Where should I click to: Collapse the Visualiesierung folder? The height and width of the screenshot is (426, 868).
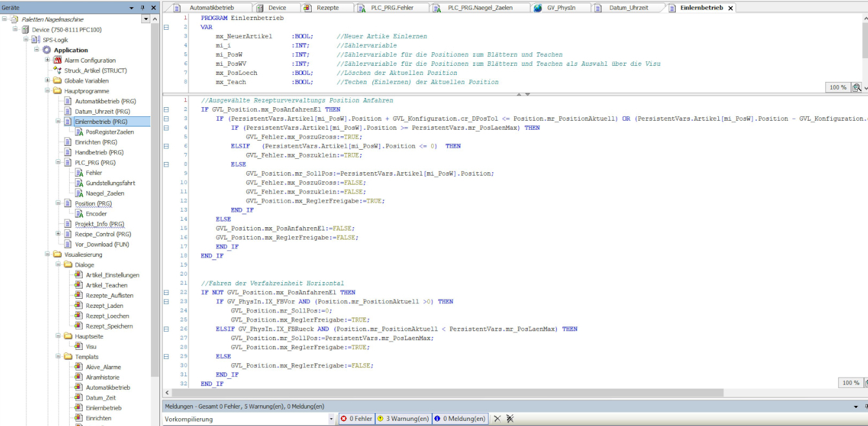pyautogui.click(x=47, y=254)
